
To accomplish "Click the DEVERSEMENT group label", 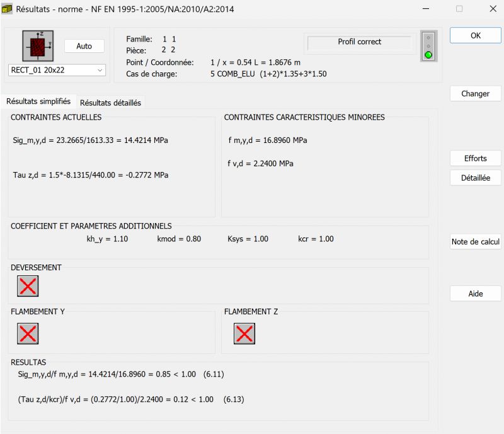I will coord(36,268).
